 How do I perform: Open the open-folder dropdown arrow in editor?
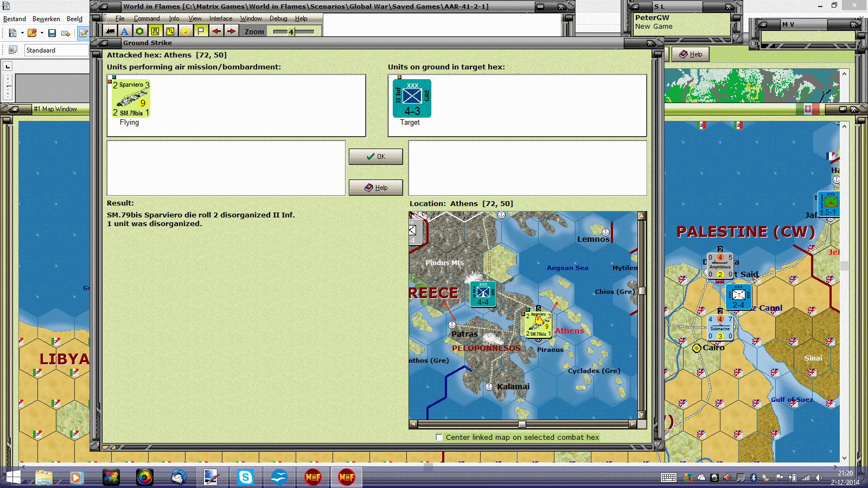point(42,33)
